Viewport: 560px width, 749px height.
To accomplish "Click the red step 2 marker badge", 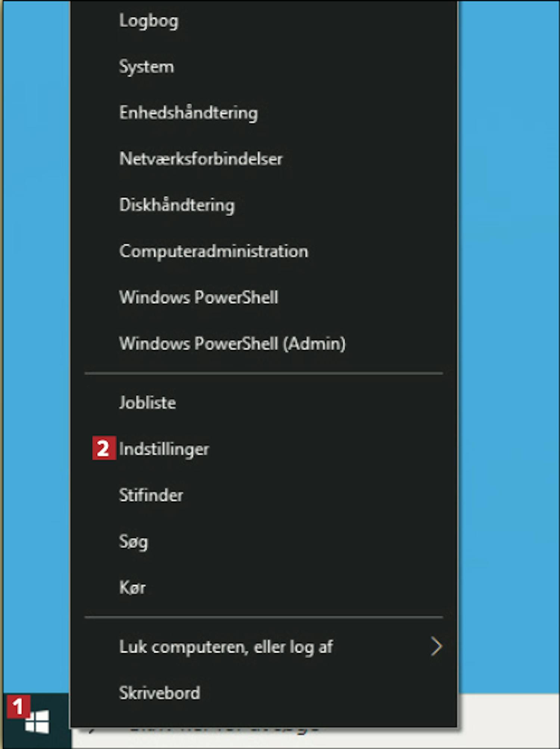I will pyautogui.click(x=104, y=448).
